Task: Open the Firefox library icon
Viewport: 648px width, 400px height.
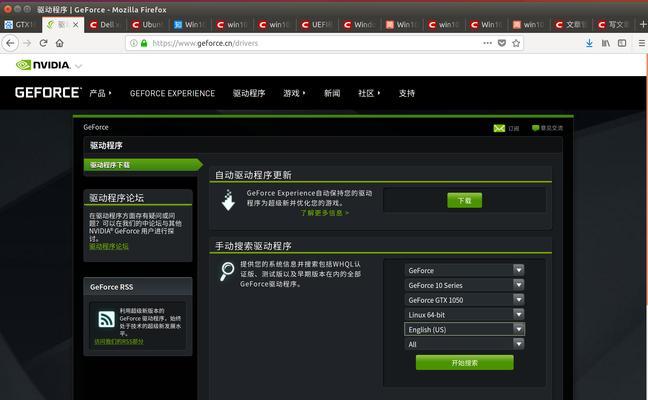Action: (605, 43)
